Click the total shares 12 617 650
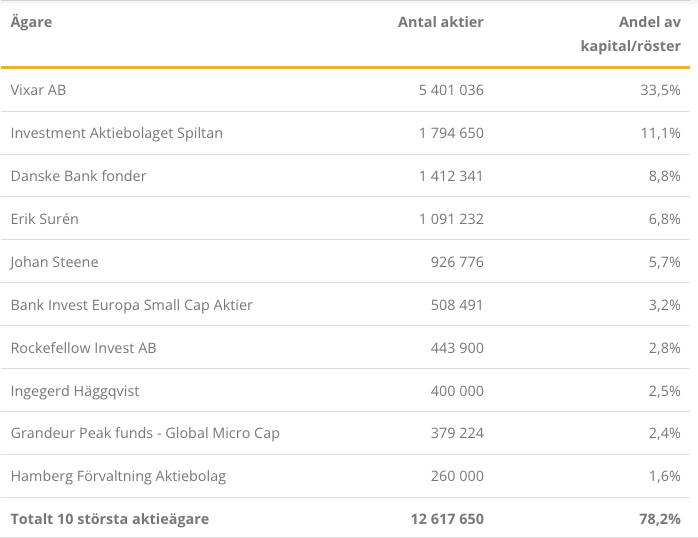This screenshot has height=538, width=698. (x=447, y=519)
